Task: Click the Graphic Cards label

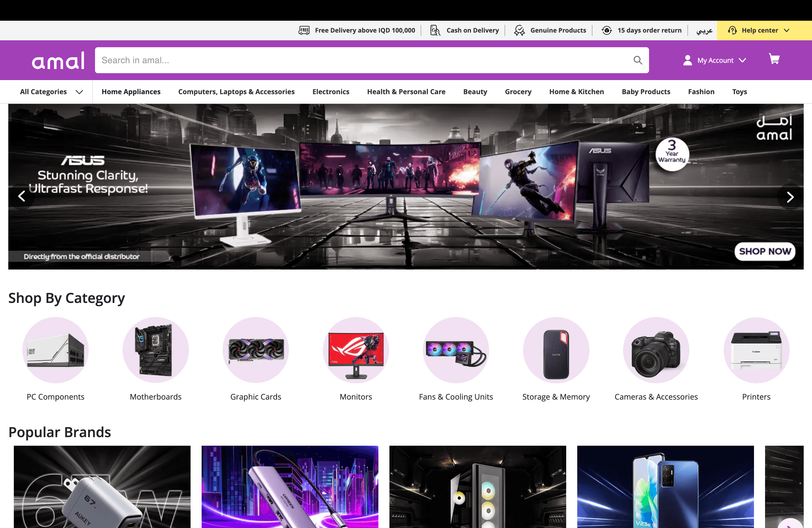Action: pos(255,397)
